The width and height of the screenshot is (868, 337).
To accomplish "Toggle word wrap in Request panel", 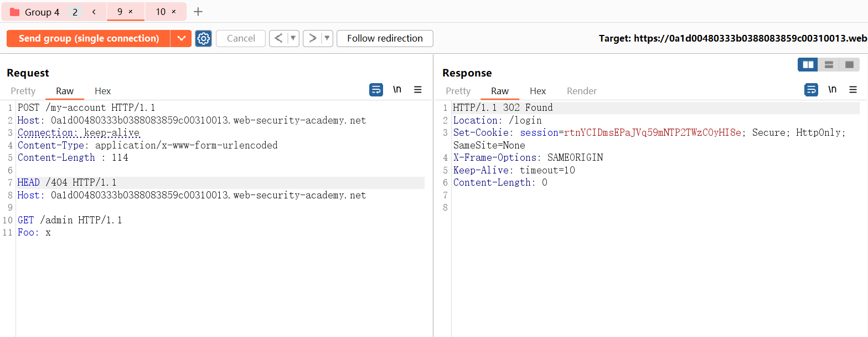I will pos(376,90).
